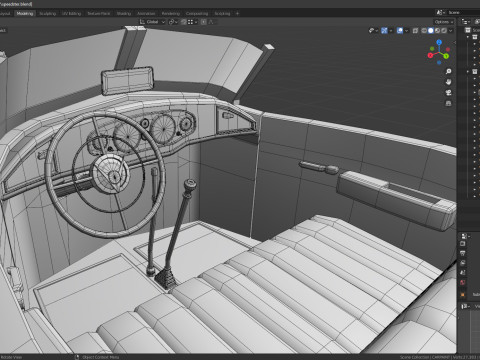Click the green Y axis on the navigation gizmo

(x=446, y=56)
